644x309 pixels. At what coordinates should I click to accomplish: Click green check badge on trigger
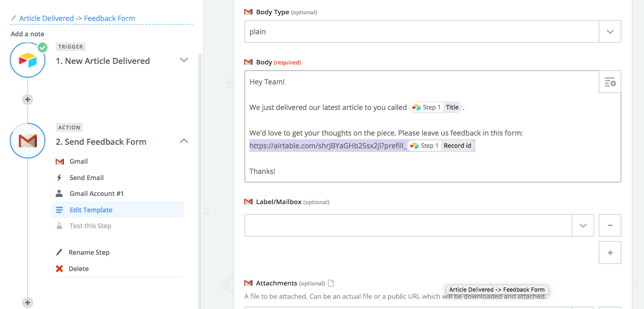[42, 48]
